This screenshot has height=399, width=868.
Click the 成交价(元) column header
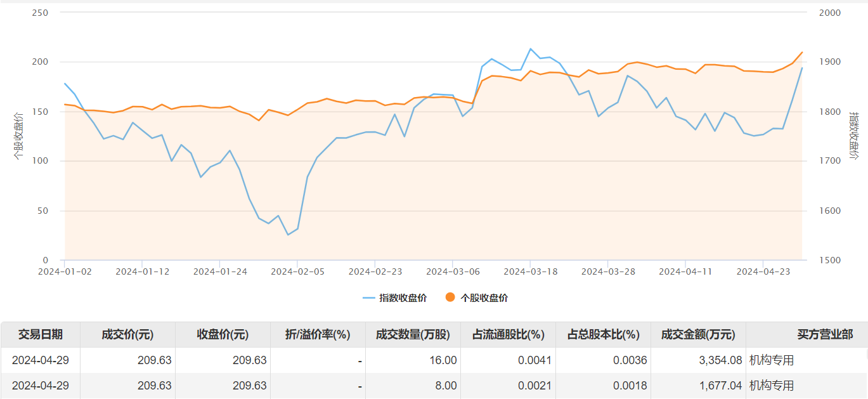[127, 334]
